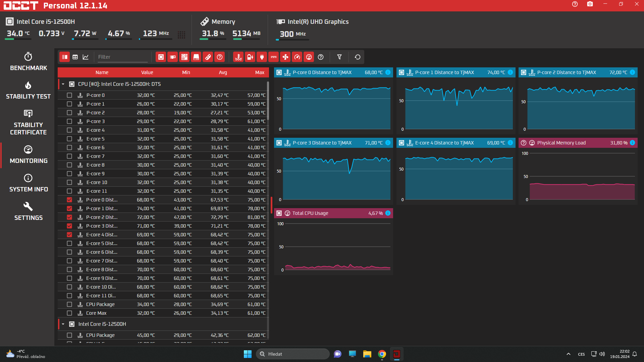The width and height of the screenshot is (644, 362).
Task: Check the Core Max checkbox
Action: (x=69, y=313)
